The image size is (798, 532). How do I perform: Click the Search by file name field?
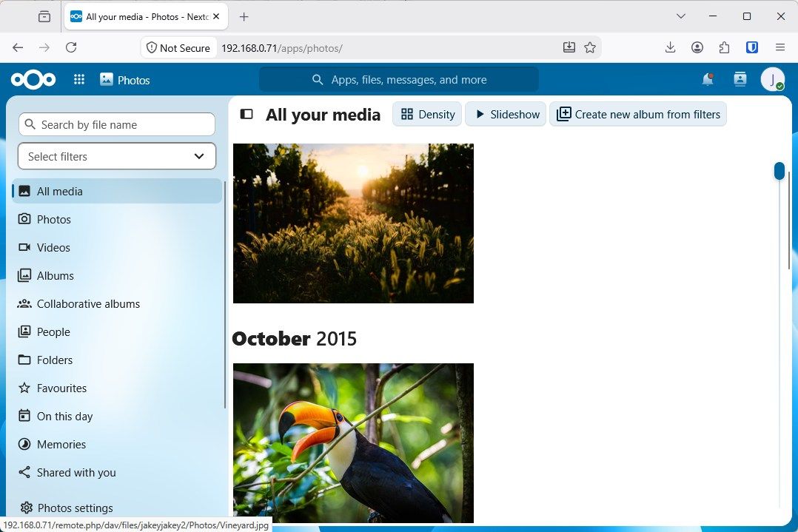(116, 124)
